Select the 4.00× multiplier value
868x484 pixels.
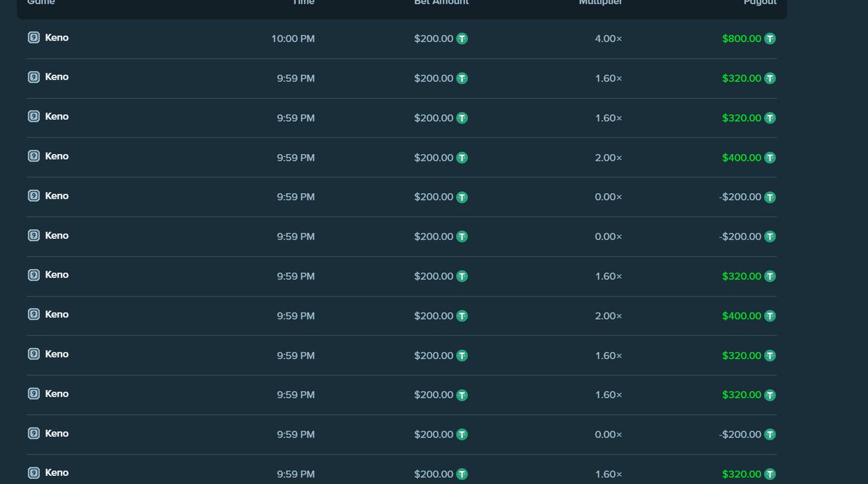(608, 38)
